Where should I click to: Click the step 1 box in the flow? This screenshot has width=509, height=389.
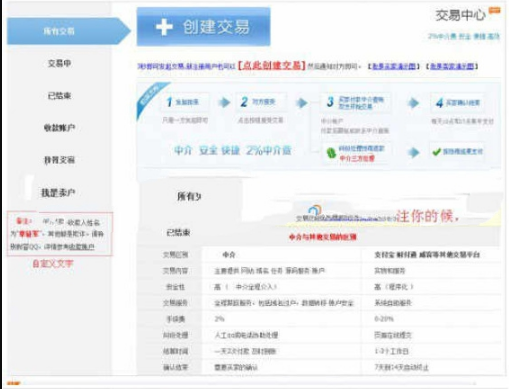pyautogui.click(x=186, y=102)
